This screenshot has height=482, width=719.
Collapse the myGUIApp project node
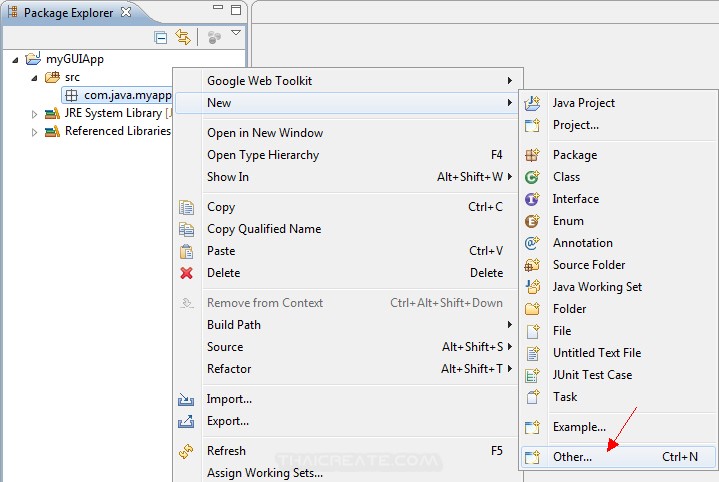(x=15, y=60)
